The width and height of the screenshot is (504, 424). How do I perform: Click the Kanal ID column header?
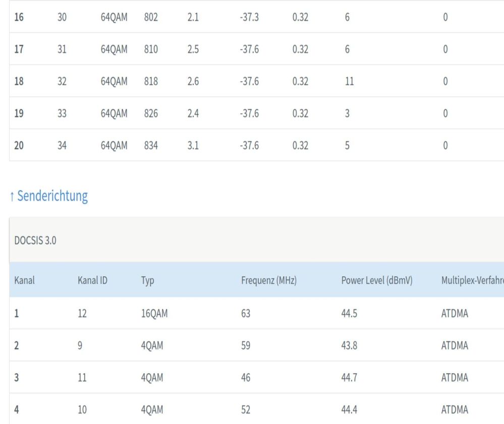tap(92, 279)
